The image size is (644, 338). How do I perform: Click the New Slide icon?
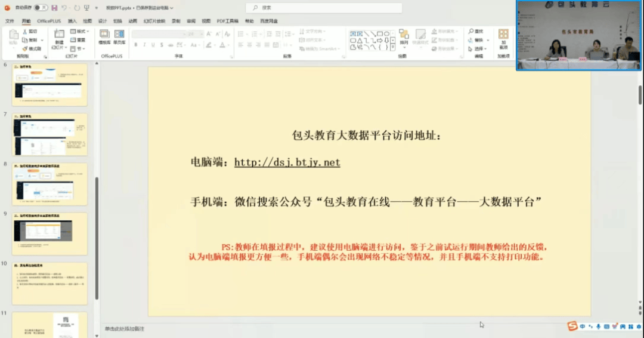point(59,34)
